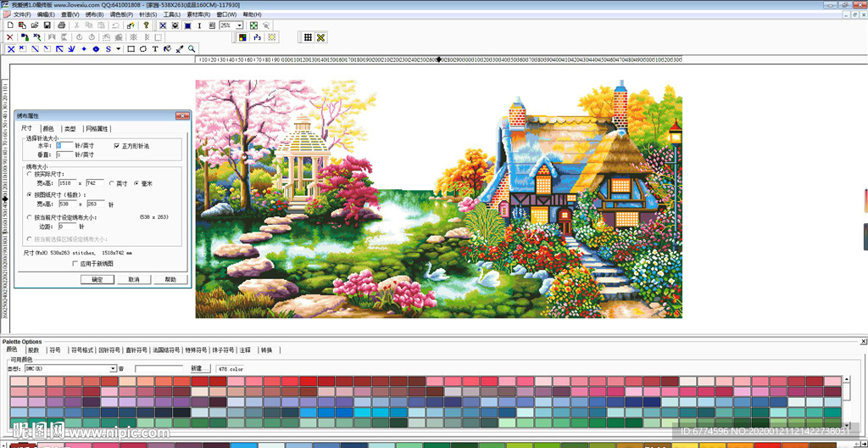Open the 符号格式 palette tab

83,350
